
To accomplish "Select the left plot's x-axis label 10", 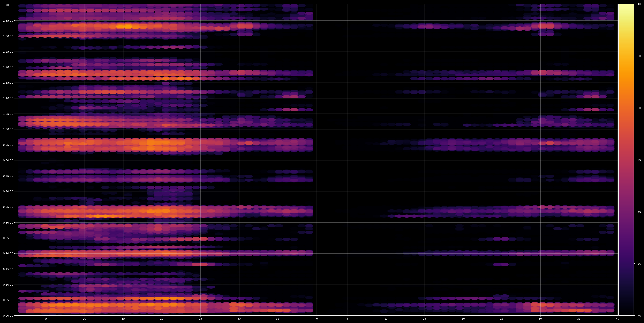I will (x=84, y=319).
